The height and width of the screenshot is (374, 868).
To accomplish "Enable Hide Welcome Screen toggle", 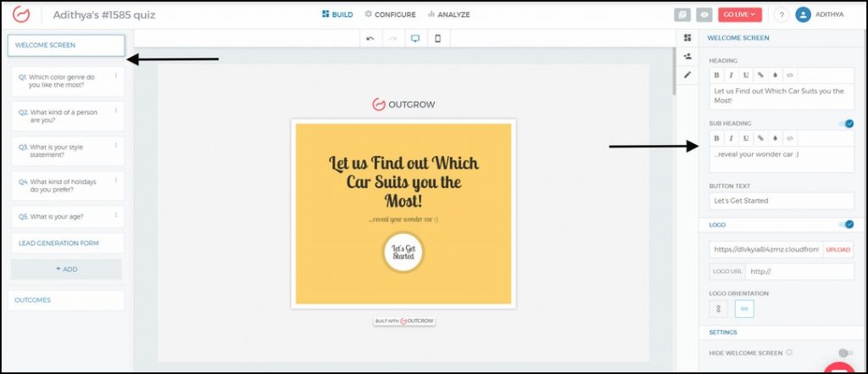I will tap(845, 353).
